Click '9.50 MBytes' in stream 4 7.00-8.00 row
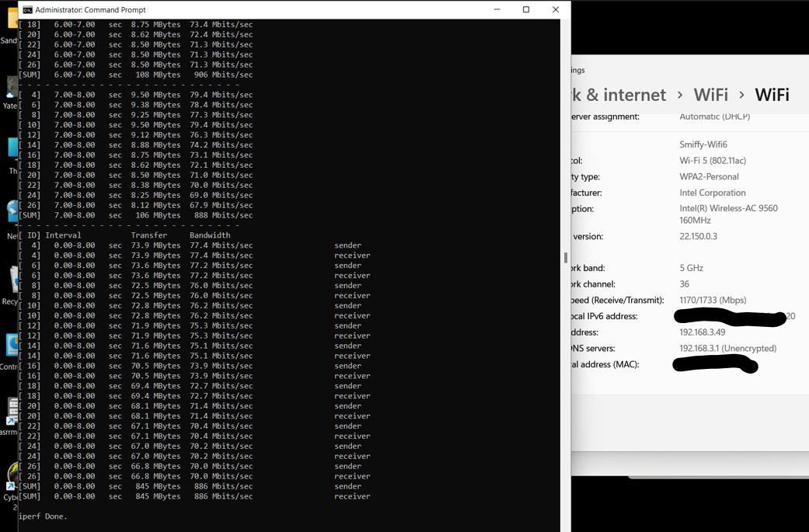The height and width of the screenshot is (532, 809). coord(155,95)
